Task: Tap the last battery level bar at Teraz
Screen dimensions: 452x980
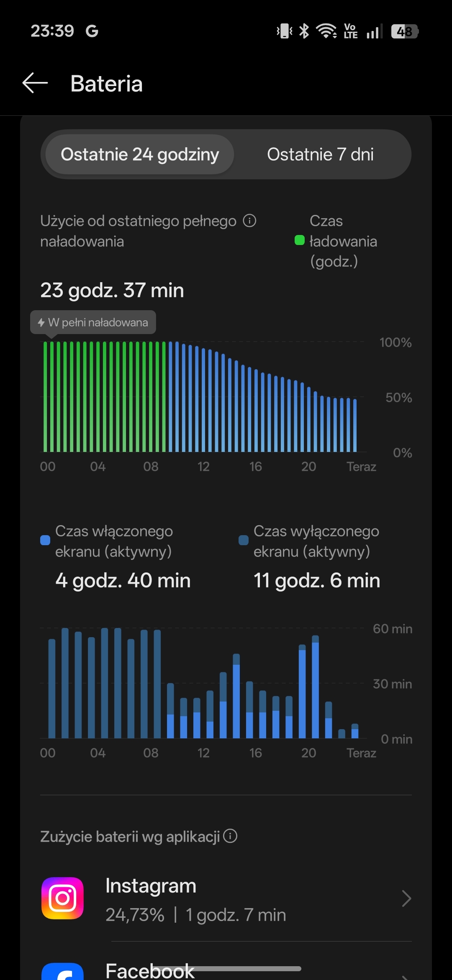Action: point(355,424)
